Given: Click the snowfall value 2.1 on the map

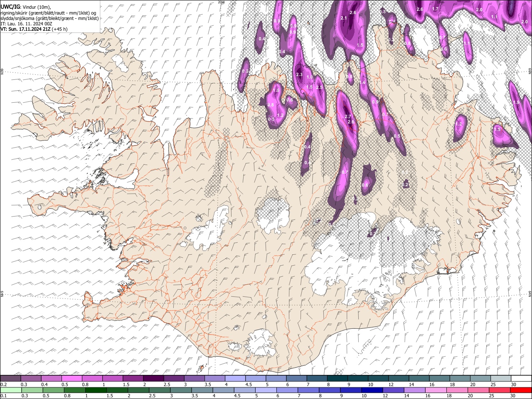Looking at the screenshot, I should pyautogui.click(x=344, y=18).
